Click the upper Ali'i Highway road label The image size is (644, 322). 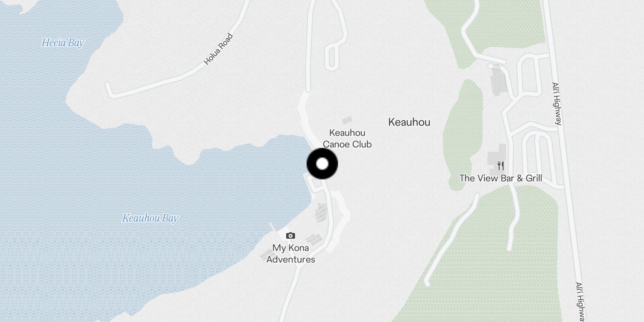pos(557,104)
